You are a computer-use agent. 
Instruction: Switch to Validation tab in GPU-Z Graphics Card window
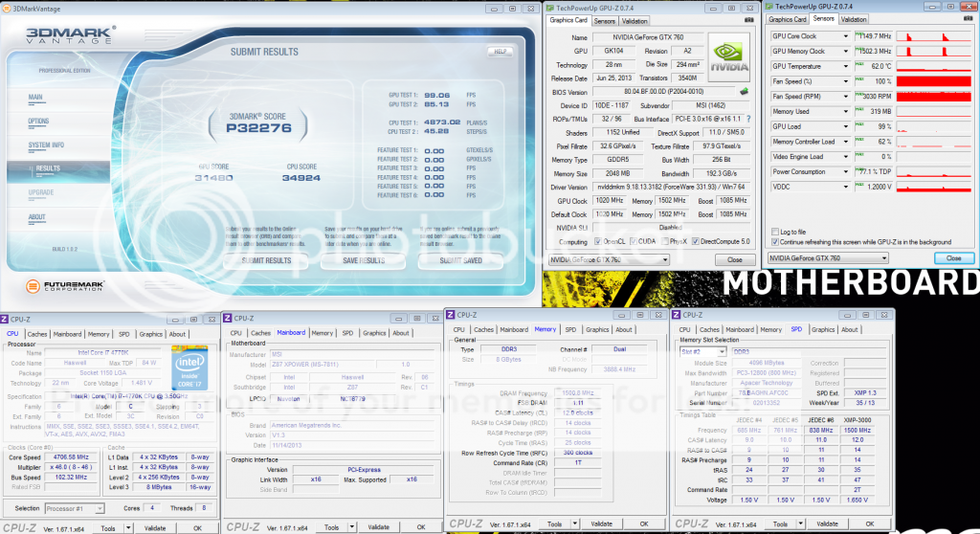tap(635, 20)
